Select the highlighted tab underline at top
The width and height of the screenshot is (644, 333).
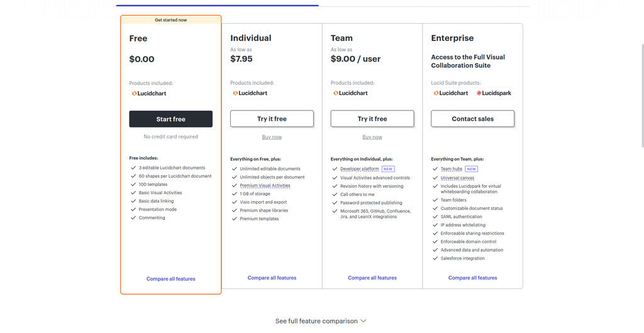(x=218, y=5)
